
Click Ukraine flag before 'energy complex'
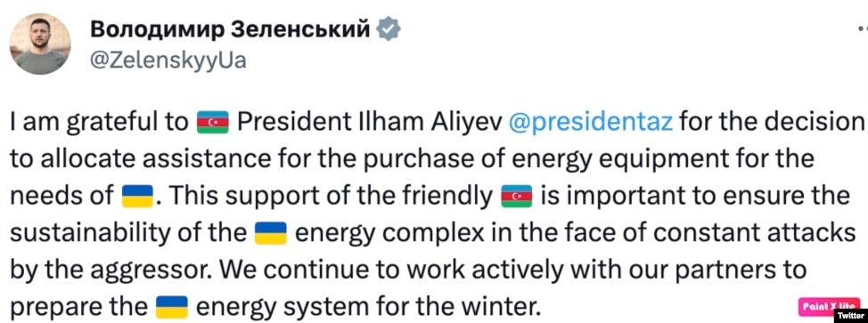pyautogui.click(x=270, y=233)
